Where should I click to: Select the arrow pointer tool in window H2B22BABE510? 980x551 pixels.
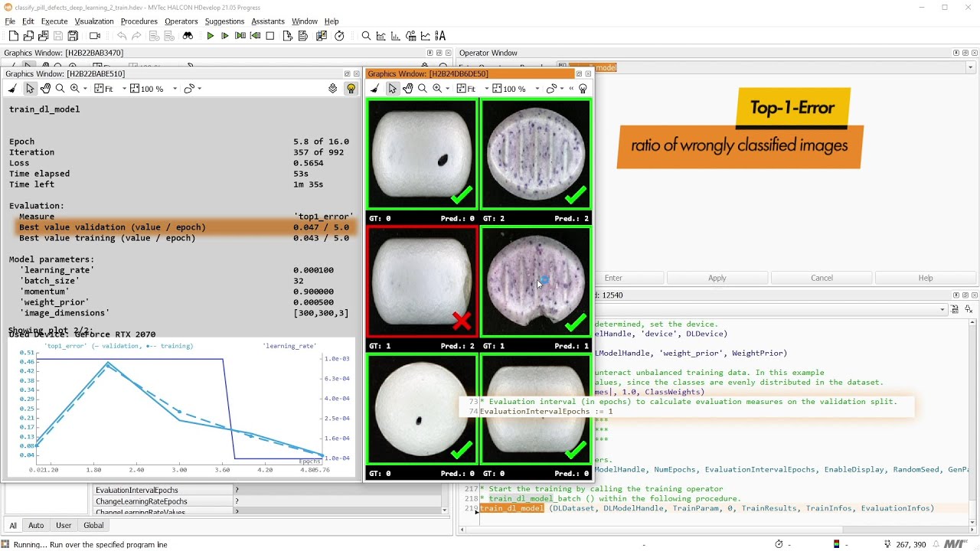click(x=29, y=89)
